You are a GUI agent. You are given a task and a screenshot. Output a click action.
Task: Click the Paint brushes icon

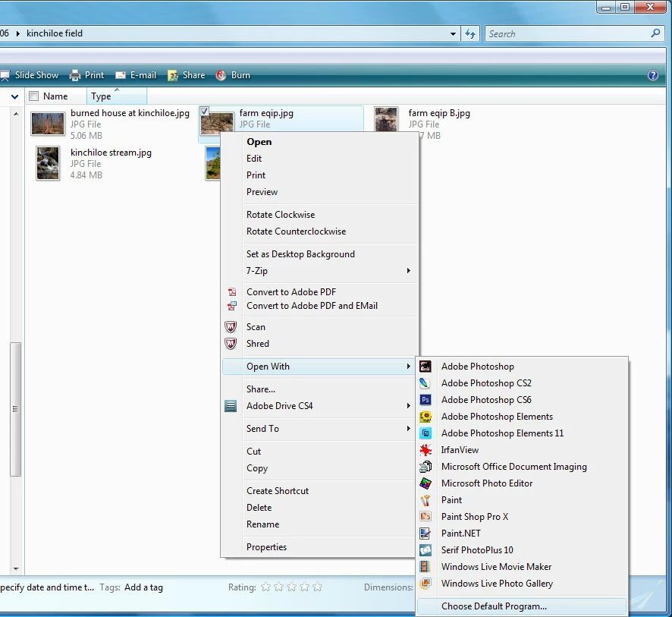tap(425, 500)
